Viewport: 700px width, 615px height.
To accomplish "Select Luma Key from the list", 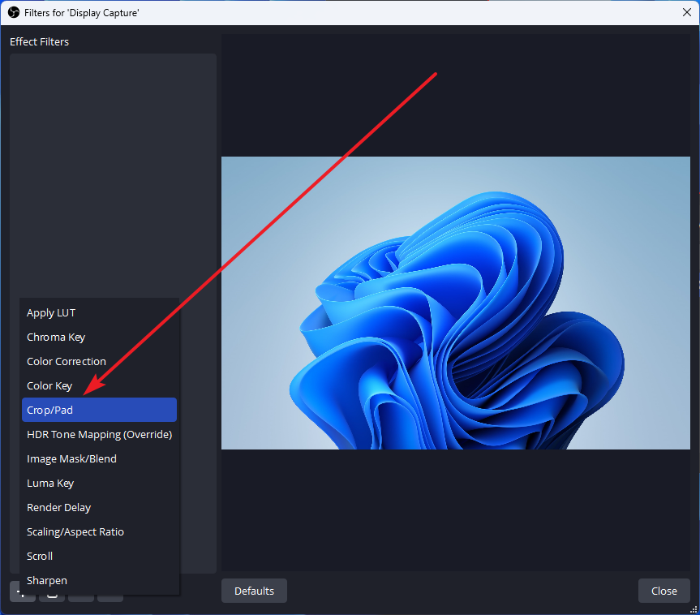I will click(99, 484).
